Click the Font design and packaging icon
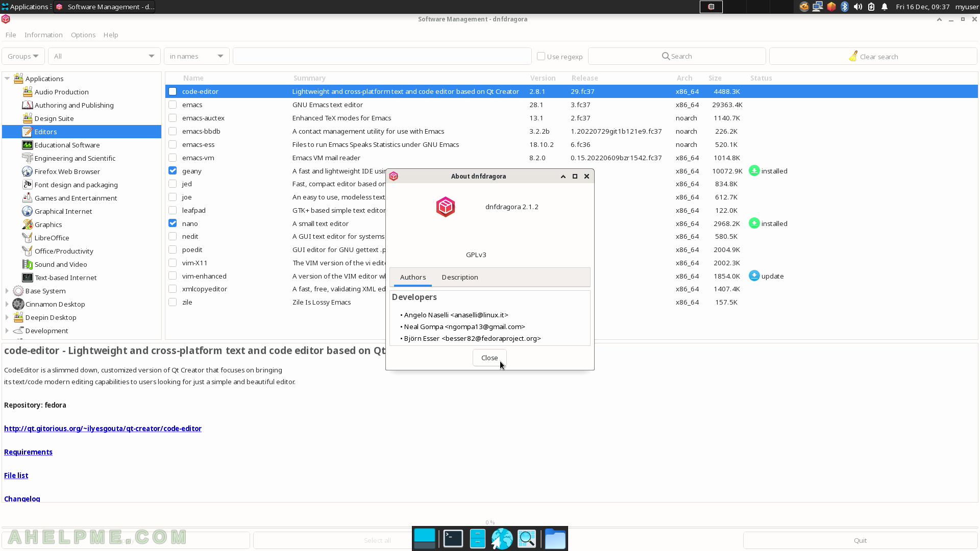 click(x=28, y=185)
